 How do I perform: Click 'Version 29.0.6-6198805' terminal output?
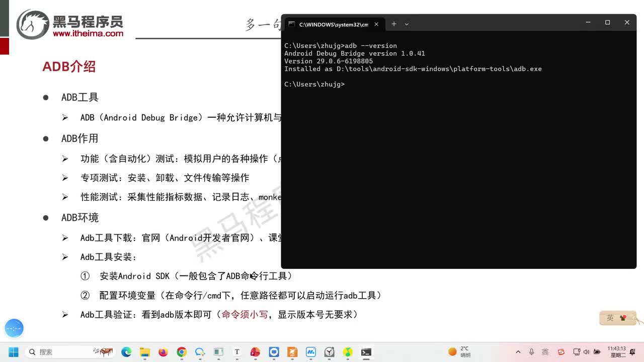click(x=329, y=61)
